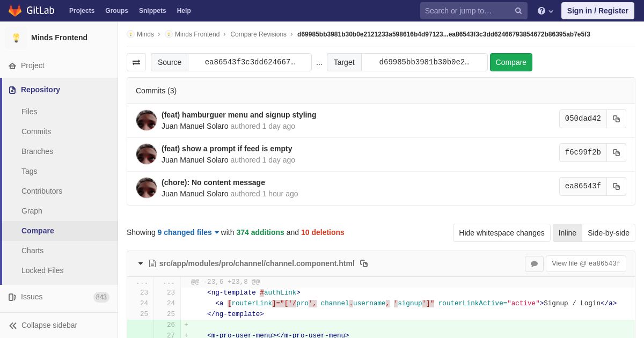Open Commits in Repository sidebar

36,131
